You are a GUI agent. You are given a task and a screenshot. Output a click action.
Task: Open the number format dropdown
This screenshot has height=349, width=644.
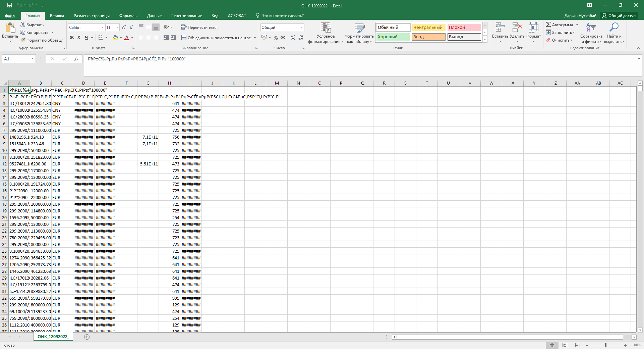coord(302,28)
